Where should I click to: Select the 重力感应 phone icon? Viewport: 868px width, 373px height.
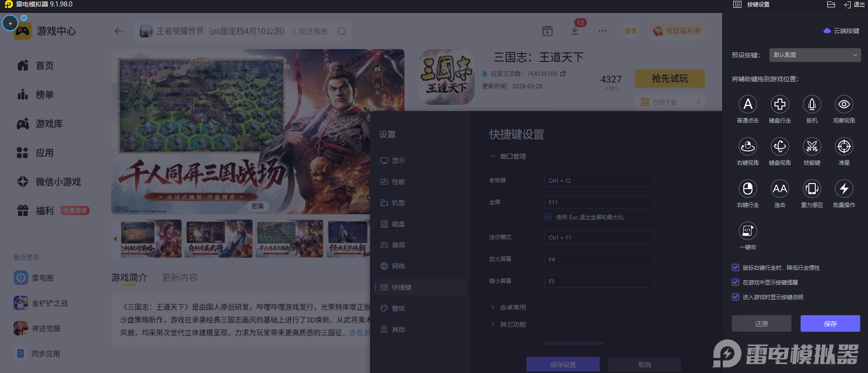click(812, 189)
